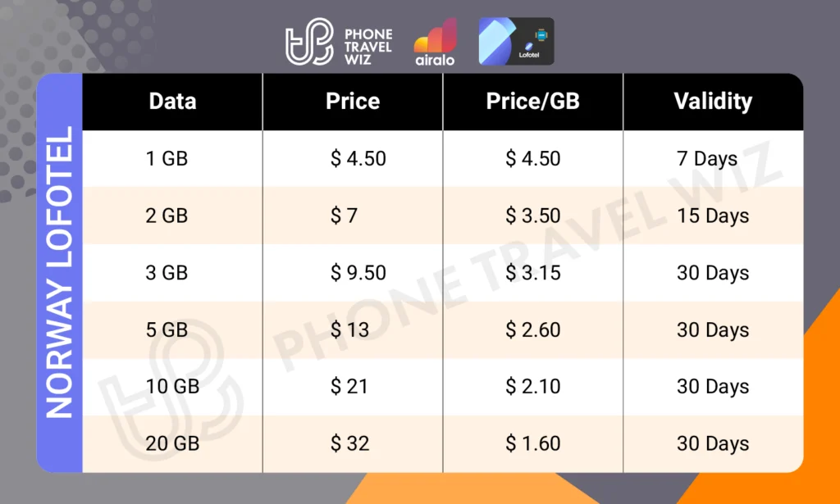Screen dimensions: 840x504
Task: Click the 7 Days validity cell
Action: pos(706,158)
